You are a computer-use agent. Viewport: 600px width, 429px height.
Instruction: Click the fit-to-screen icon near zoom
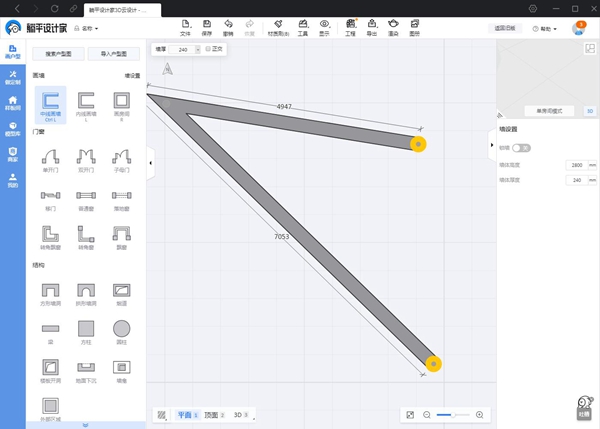pyautogui.click(x=410, y=414)
